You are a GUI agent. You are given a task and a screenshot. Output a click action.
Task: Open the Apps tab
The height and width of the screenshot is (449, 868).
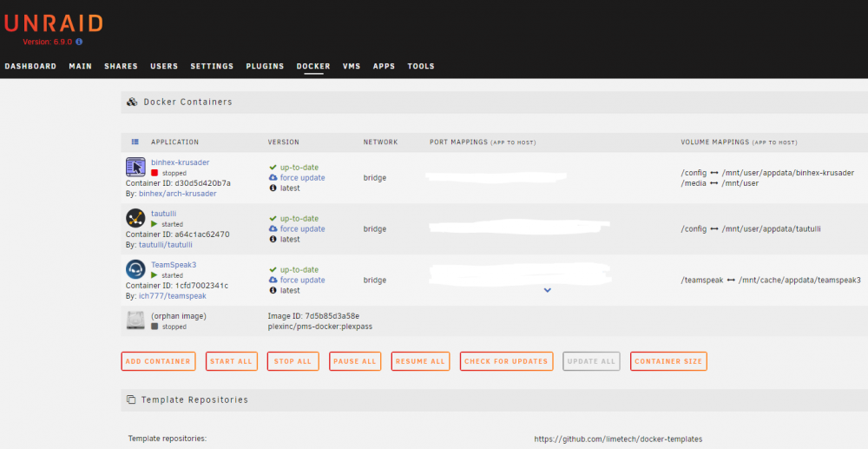click(x=384, y=66)
